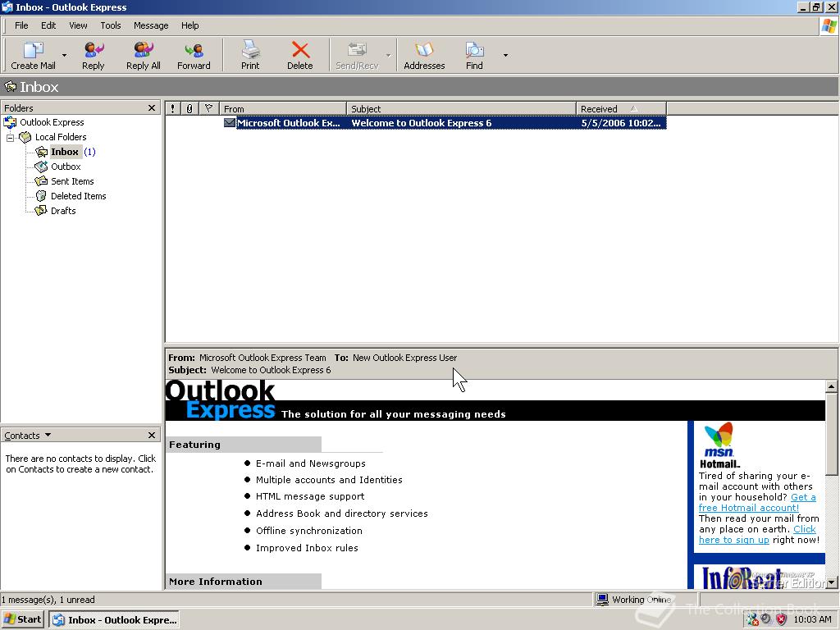The height and width of the screenshot is (630, 840).
Task: Open the File menu
Action: pos(21,25)
